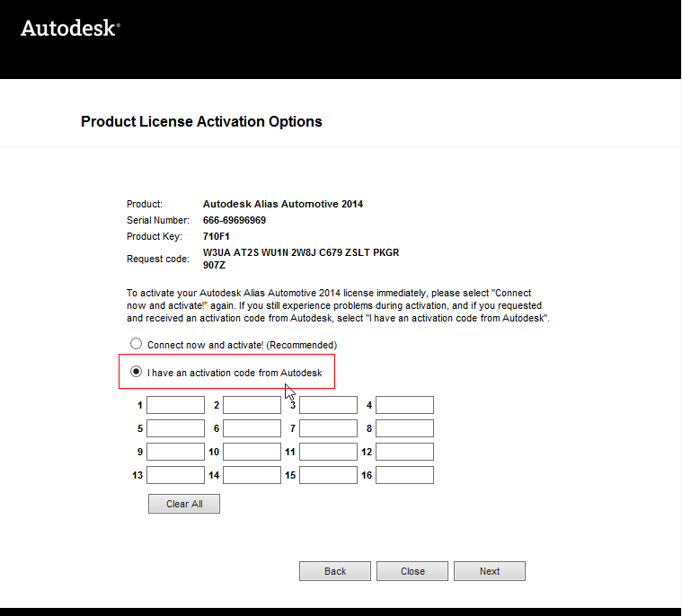
Task: Click activation code field 14
Action: (x=252, y=475)
